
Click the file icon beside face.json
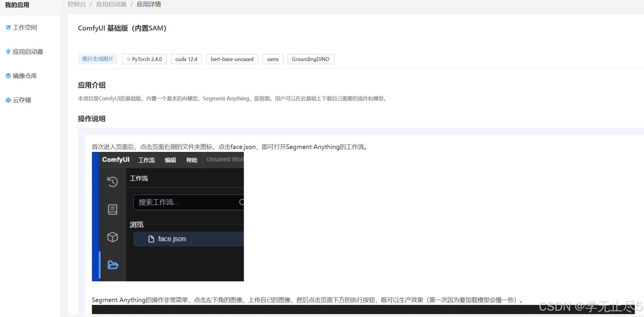click(x=151, y=239)
